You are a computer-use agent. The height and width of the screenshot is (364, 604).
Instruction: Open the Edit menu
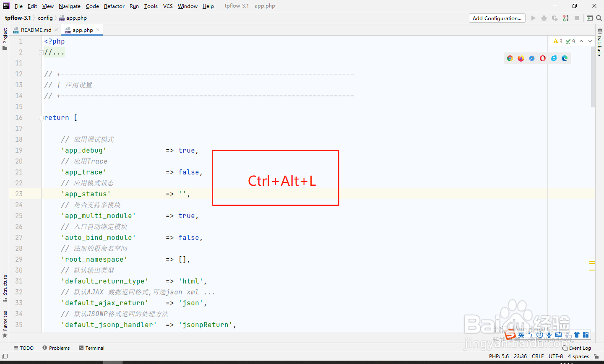point(32,6)
